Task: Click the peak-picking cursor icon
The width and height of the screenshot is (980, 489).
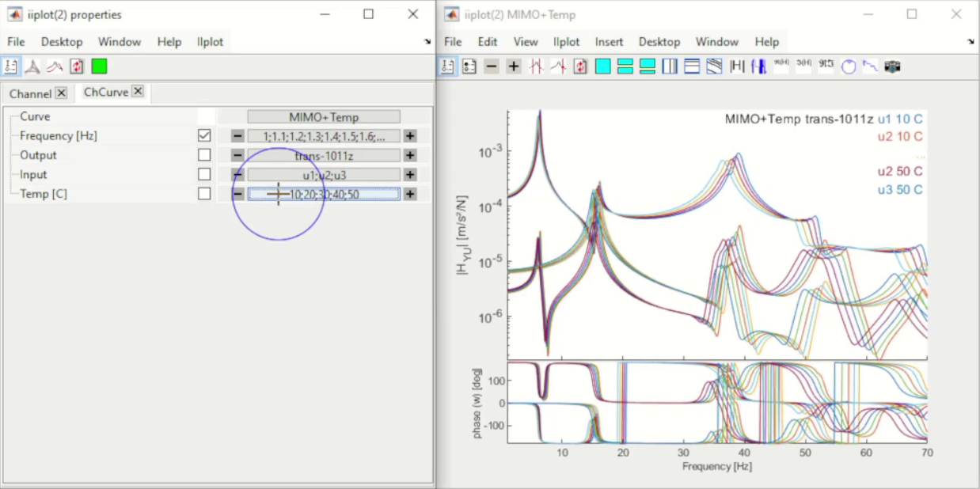Action: pyautogui.click(x=536, y=66)
